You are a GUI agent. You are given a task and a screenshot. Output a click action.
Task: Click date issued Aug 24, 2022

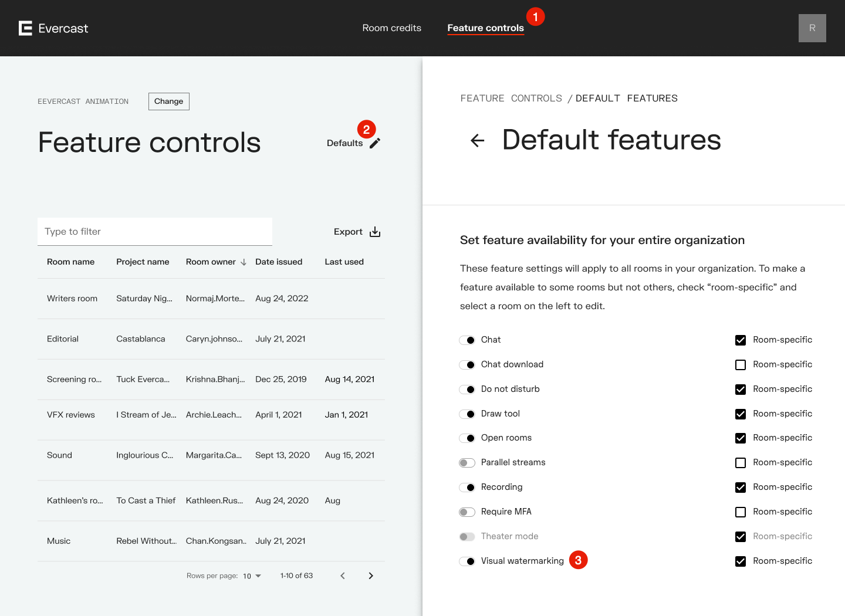282,299
